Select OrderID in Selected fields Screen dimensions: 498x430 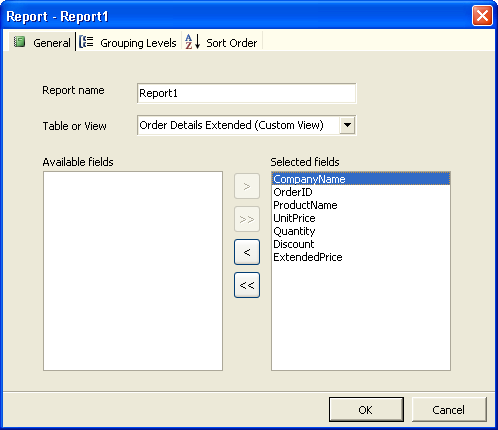[361, 192]
